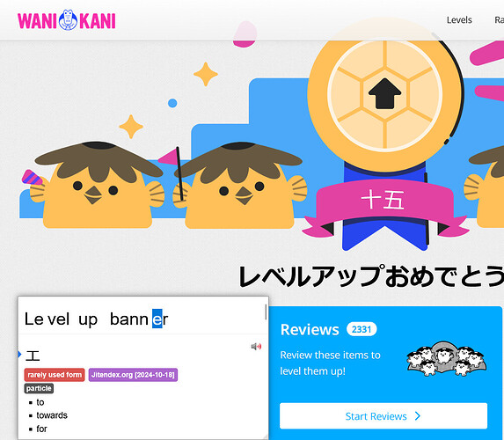Open the menu item right of Levels
504x440 pixels.
click(x=500, y=20)
